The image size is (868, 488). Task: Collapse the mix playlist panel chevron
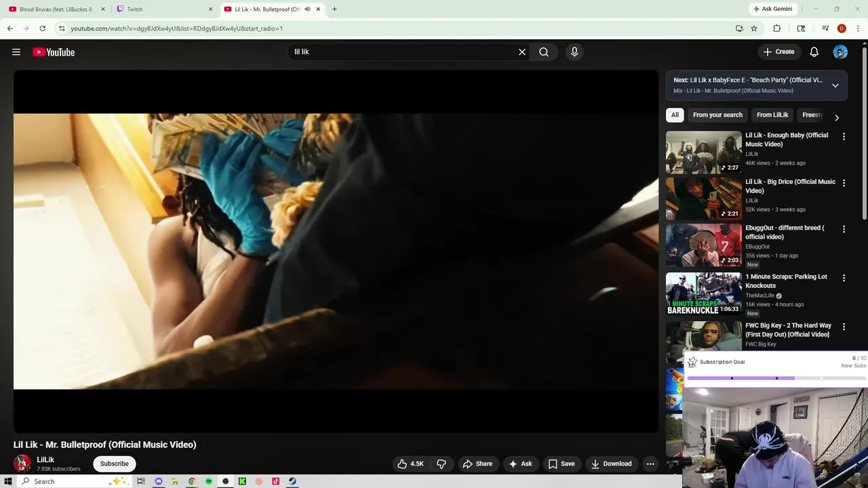(x=835, y=86)
